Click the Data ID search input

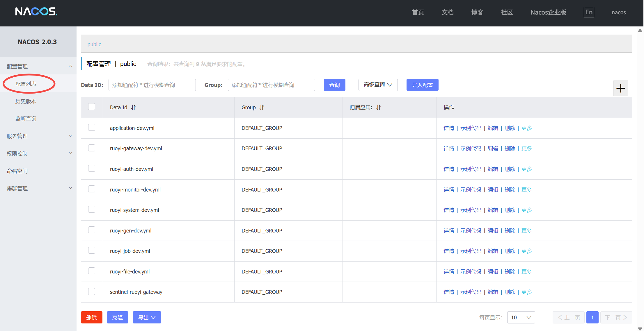point(152,85)
